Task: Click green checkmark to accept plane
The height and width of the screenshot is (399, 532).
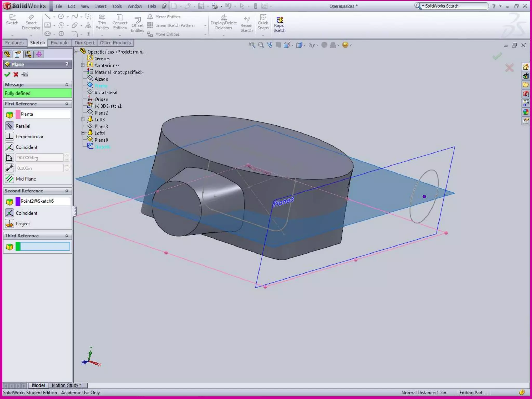Action: coord(7,75)
